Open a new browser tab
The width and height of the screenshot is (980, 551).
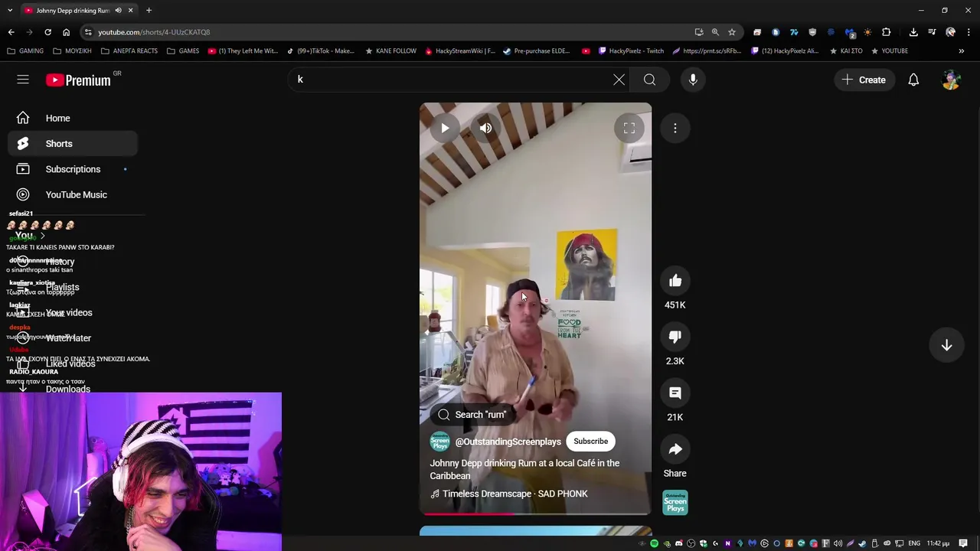[x=149, y=11]
